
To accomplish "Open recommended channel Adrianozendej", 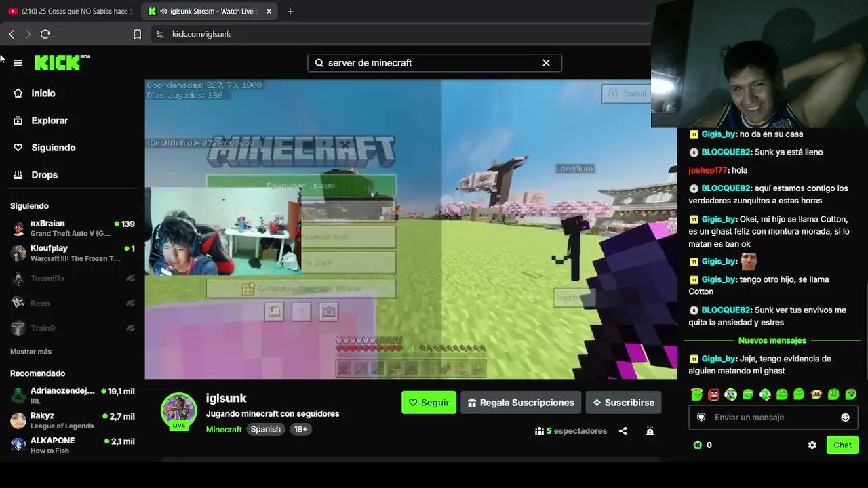I will pos(73,396).
